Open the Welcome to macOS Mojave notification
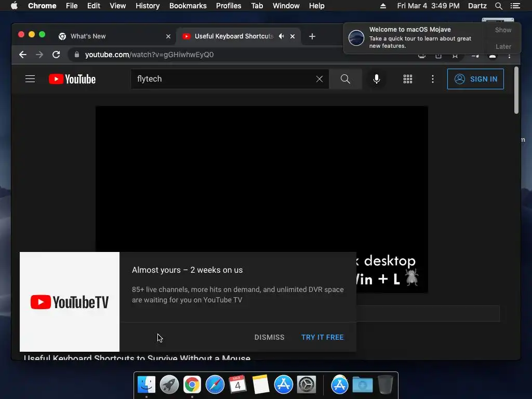532x399 pixels. pos(414,37)
